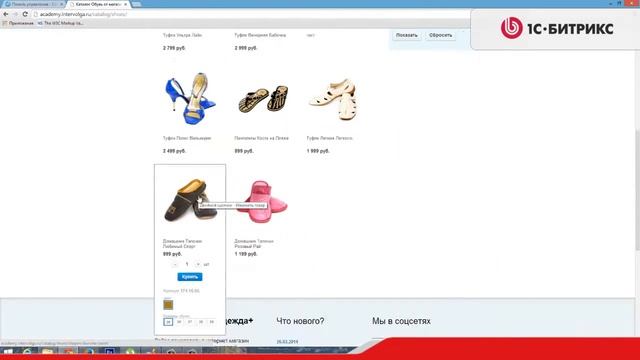Viewport: 640px width, 360px height.
Task: Decrease slipper quantity with minus button
Action: [175, 264]
